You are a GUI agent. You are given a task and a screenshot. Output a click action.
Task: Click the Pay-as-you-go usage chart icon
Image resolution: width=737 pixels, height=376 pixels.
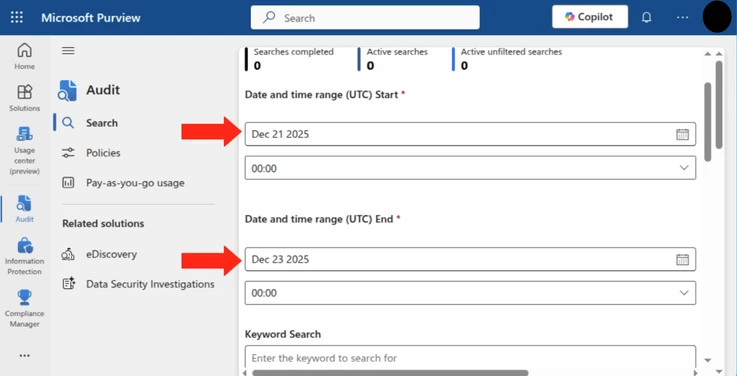pyautogui.click(x=69, y=183)
